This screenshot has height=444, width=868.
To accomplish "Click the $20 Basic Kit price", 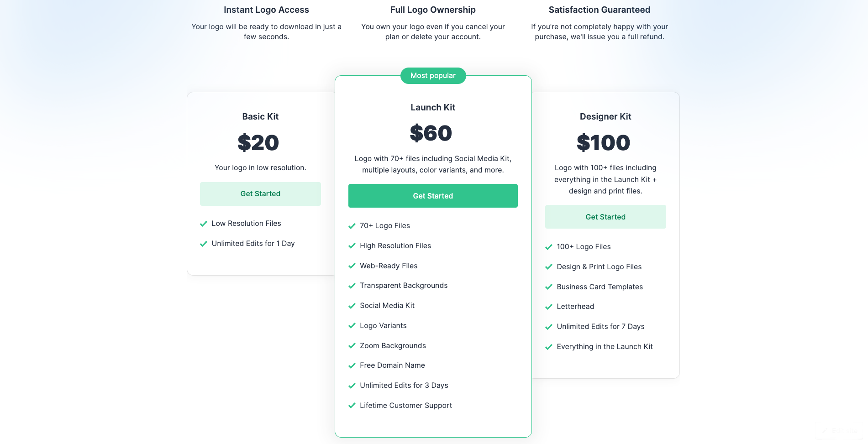I will [258, 143].
